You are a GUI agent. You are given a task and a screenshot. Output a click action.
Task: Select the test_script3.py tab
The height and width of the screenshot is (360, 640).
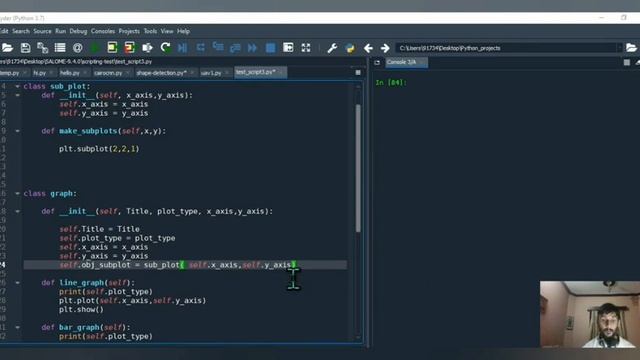coord(260,72)
